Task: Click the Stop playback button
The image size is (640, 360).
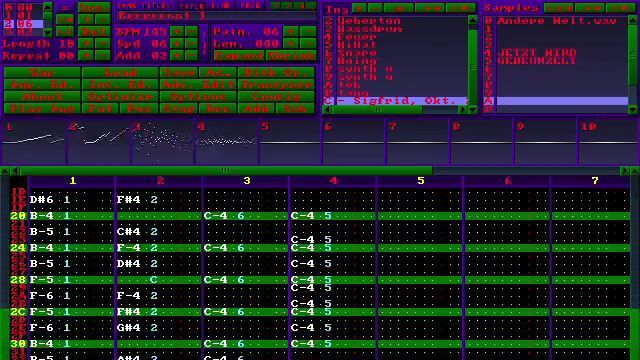Action: coord(179,109)
